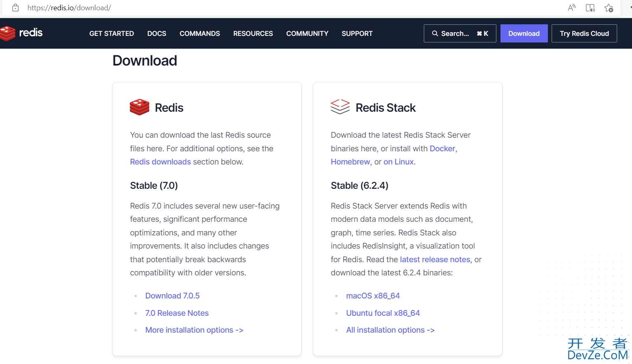Screen dimensions: 632x364
Task: Click the Stable (7.0) heading
Action: click(154, 186)
